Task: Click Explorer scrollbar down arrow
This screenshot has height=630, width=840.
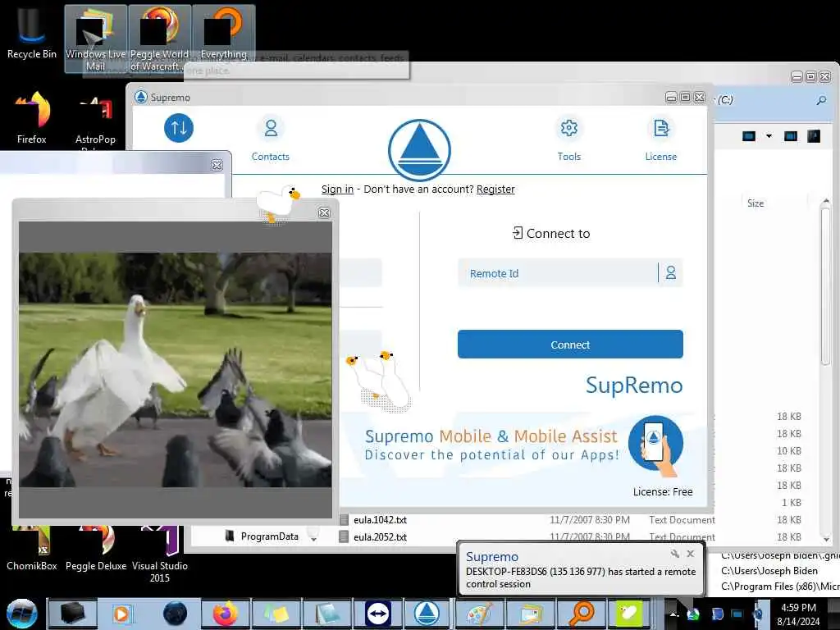Action: click(826, 538)
